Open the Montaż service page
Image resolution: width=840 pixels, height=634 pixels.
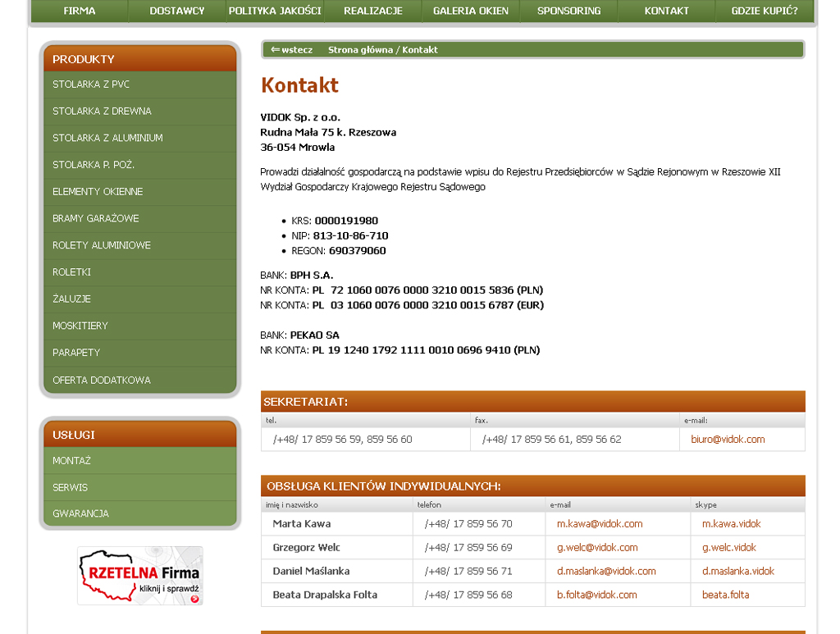72,461
